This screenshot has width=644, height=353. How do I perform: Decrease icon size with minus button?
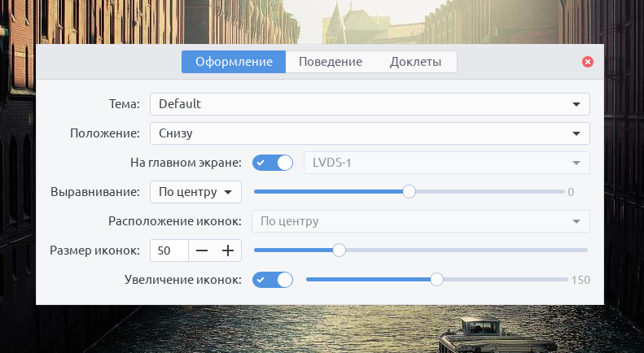pyautogui.click(x=202, y=251)
